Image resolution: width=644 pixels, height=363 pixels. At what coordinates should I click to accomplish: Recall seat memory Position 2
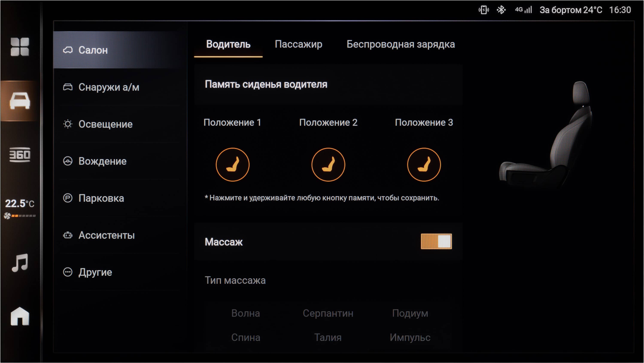[x=328, y=164]
